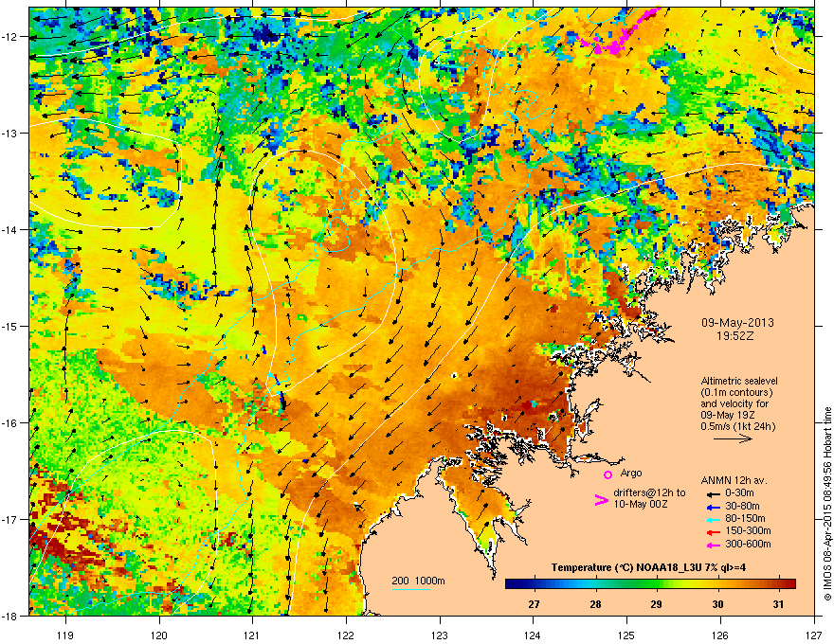Click the IMOS copyright timestamp text
Viewport: 834px width, 644px height.
(827, 504)
